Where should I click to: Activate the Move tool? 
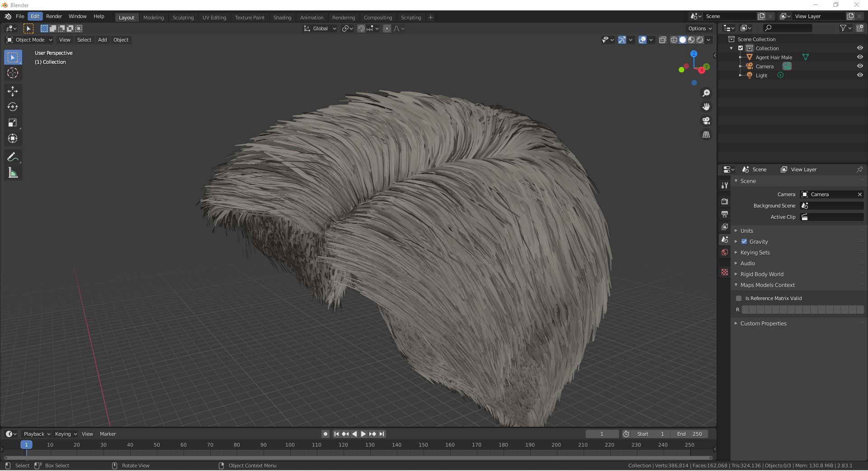[13, 91]
